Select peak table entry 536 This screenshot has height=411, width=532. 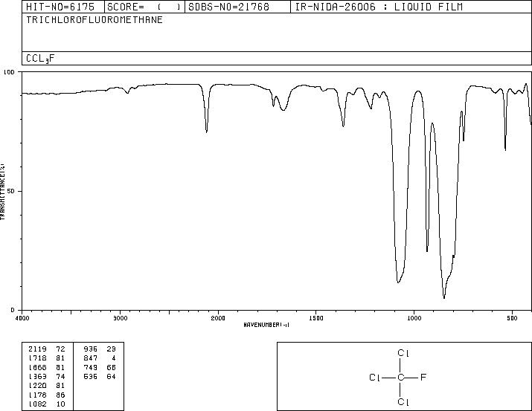(91, 376)
